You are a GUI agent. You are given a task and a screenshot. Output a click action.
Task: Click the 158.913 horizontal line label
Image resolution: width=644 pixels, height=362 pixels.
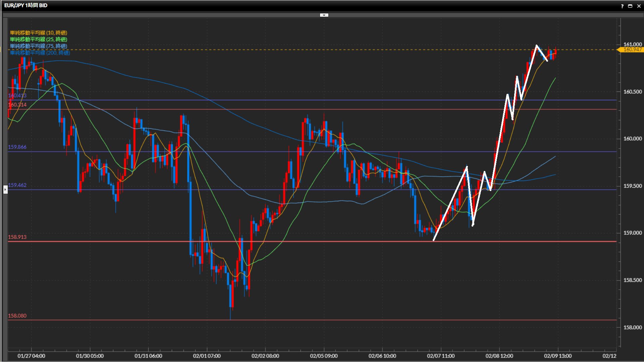coord(17,237)
